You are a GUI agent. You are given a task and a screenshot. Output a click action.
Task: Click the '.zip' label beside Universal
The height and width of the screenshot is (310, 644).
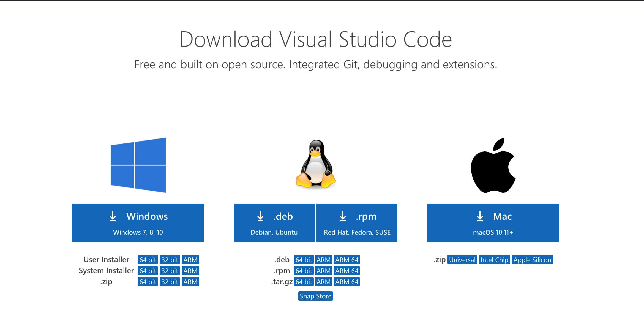tap(440, 260)
